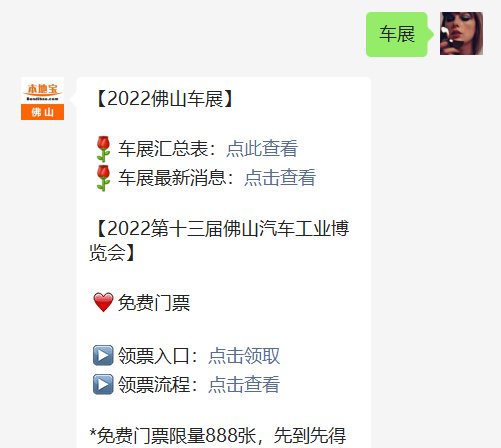Screen dimensions: 501x448
Task: Click the 领票流程 label text
Action: click(x=154, y=384)
